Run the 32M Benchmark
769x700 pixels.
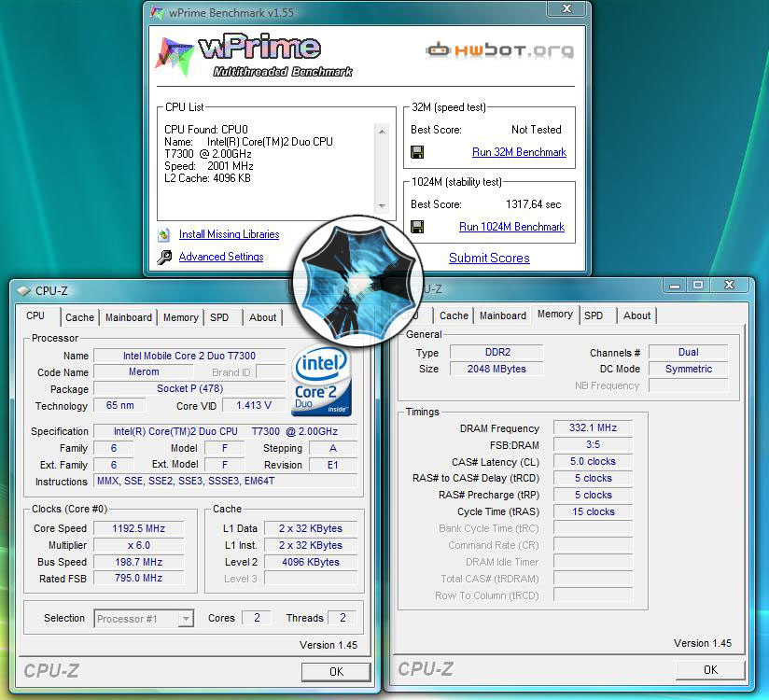(519, 152)
